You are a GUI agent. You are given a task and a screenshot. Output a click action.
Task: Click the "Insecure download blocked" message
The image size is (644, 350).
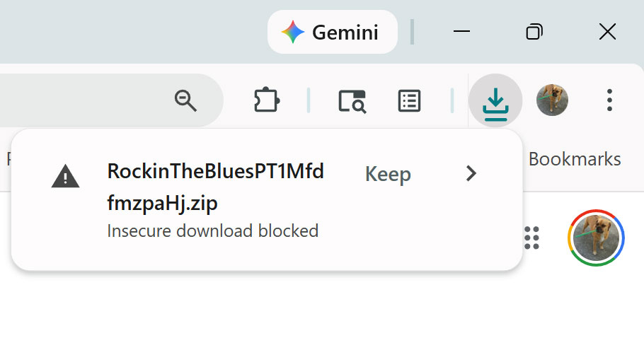pos(212,231)
